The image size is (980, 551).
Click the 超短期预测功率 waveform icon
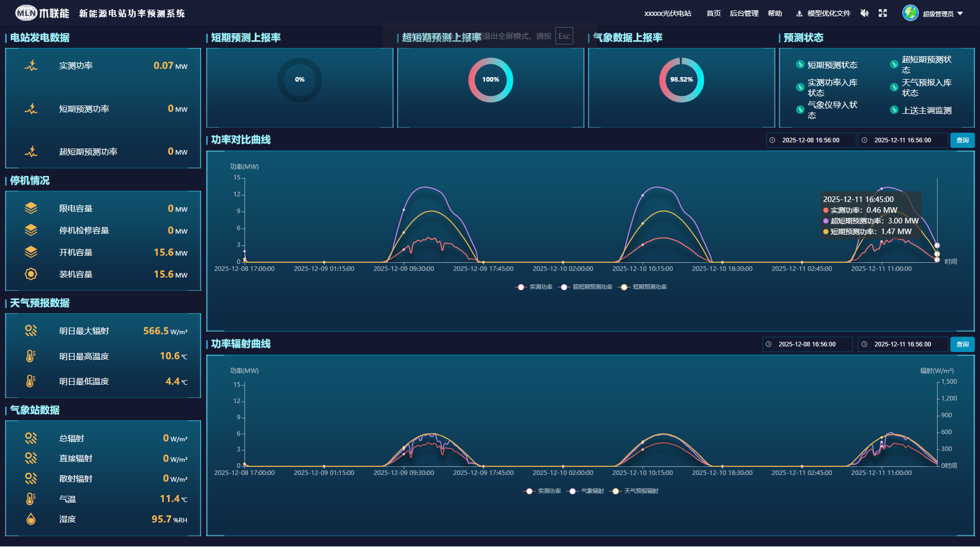(x=31, y=152)
